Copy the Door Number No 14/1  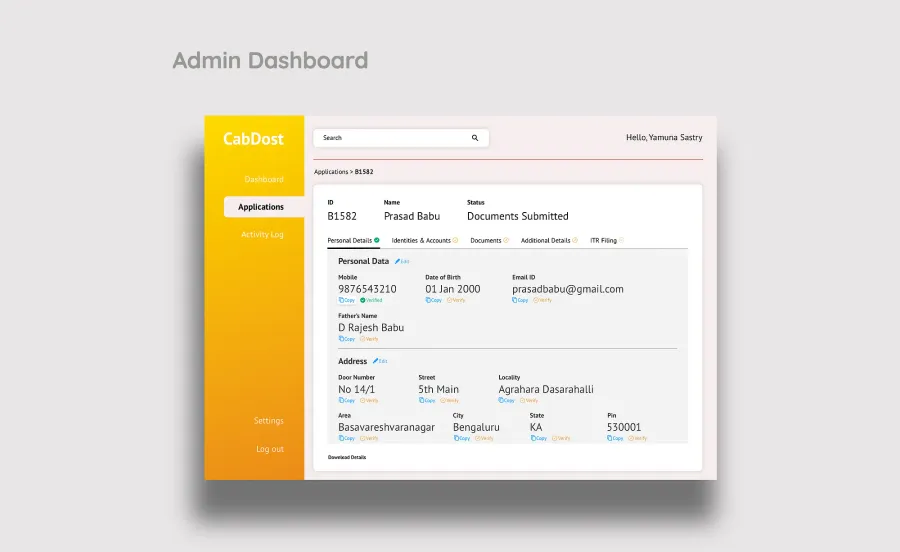(x=347, y=401)
